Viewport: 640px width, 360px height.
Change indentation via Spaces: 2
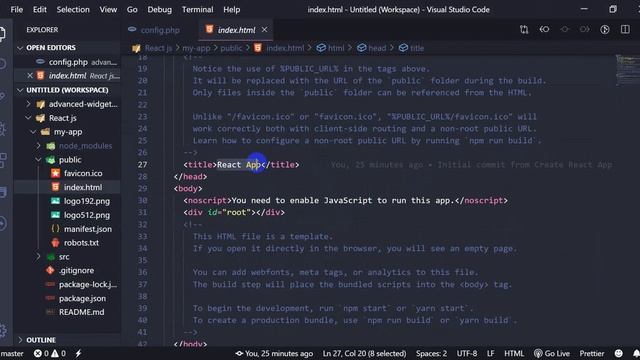(x=431, y=353)
